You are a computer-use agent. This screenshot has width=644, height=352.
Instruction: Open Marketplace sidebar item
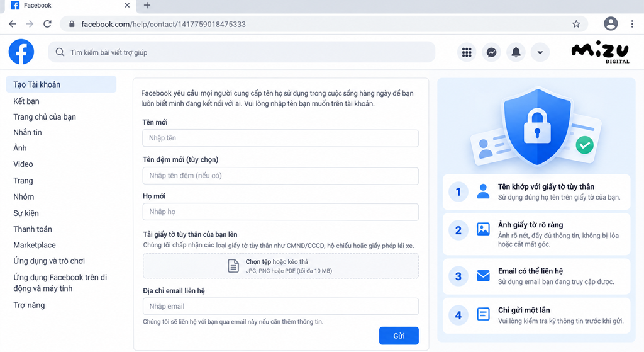[x=35, y=245]
